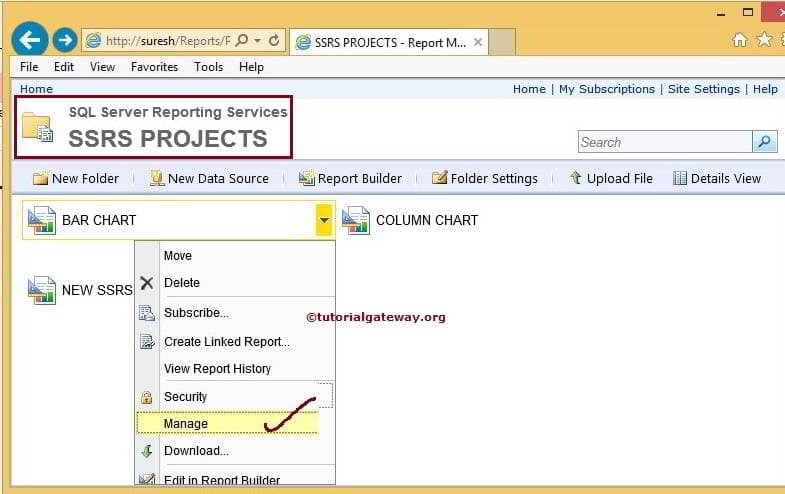Click the Download green arrow icon
This screenshot has width=785, height=494.
[147, 451]
